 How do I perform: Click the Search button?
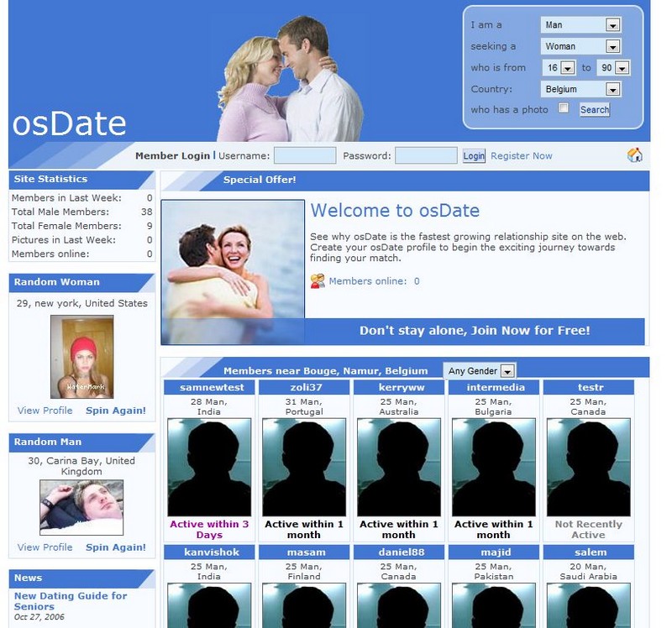coord(595,110)
